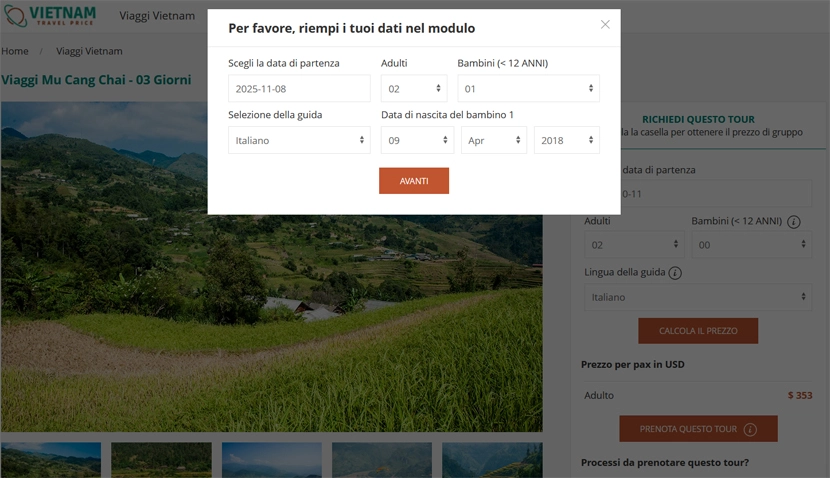
Task: Click Processi da prenotare questo tour? text
Action: 665,463
